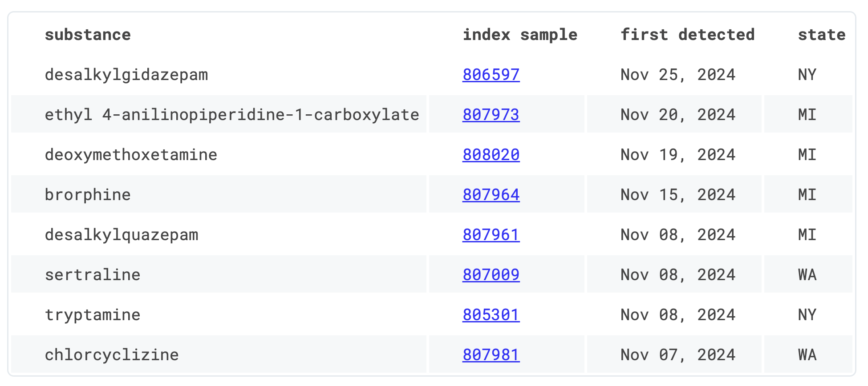Select the deoxymethoxetamine substance cell
The width and height of the screenshot is (868, 386).
point(131,155)
